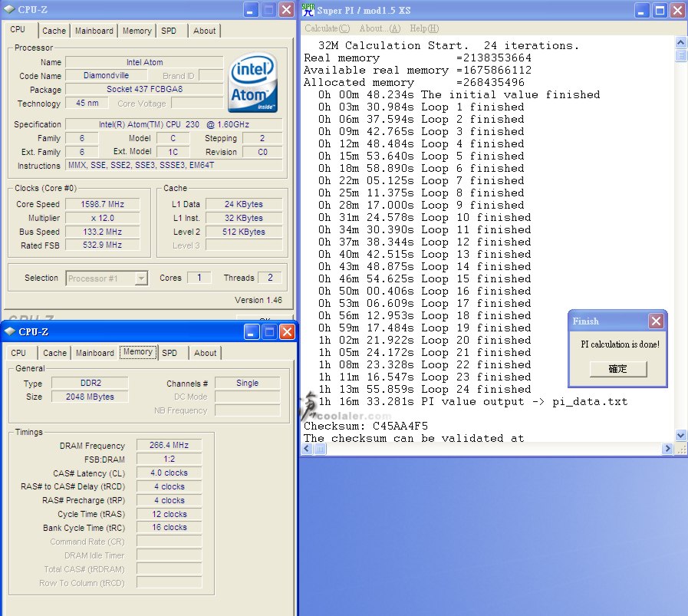The height and width of the screenshot is (616, 688).
Task: Click Super PI title bar icon
Action: click(308, 10)
